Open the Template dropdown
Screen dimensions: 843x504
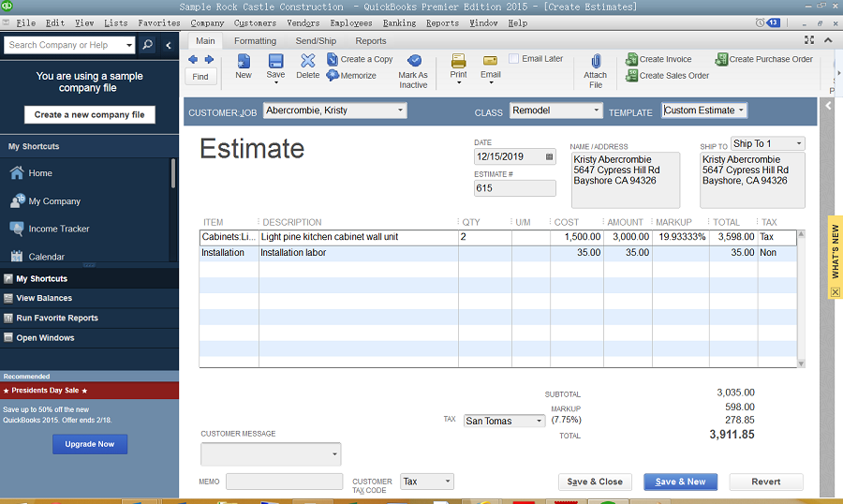point(741,111)
